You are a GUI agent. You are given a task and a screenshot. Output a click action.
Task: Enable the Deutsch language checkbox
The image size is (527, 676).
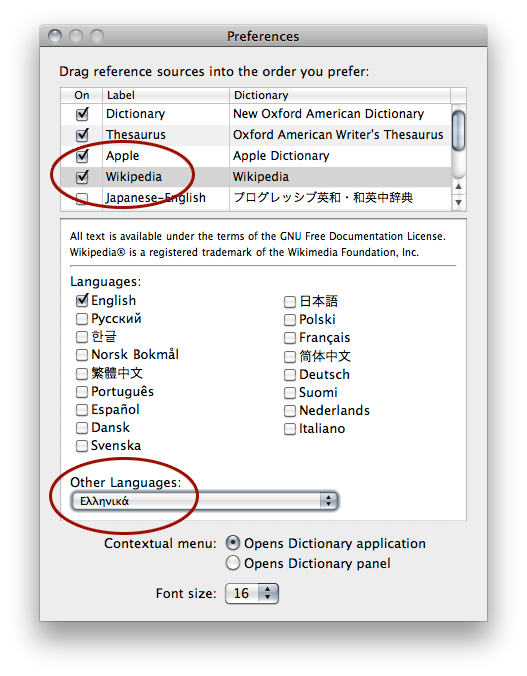point(290,375)
